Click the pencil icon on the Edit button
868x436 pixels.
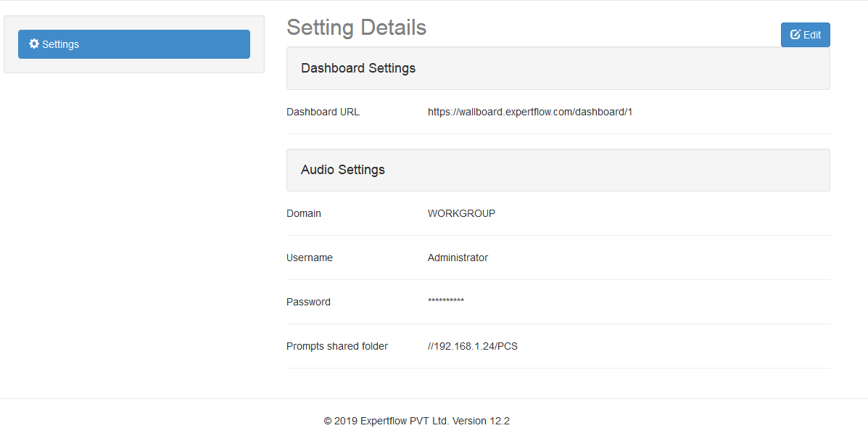coord(795,34)
